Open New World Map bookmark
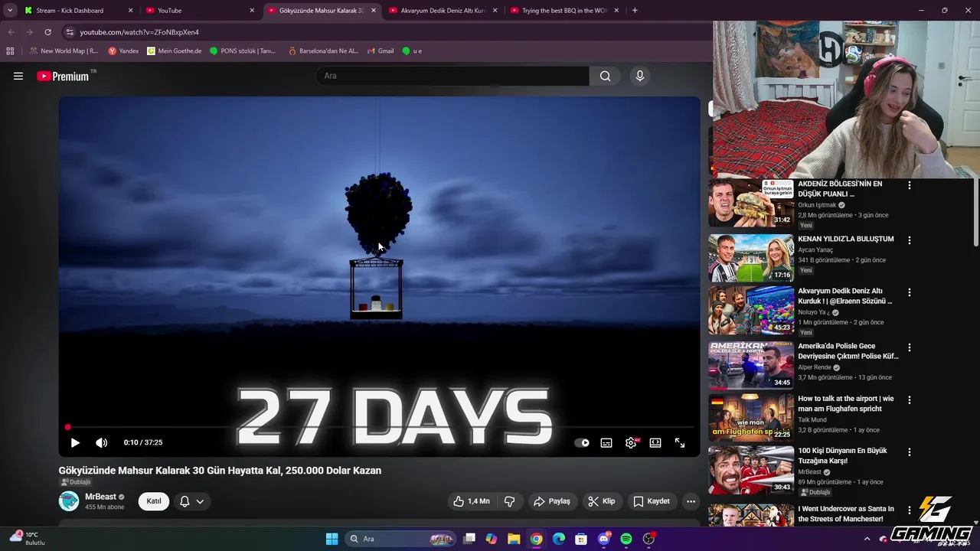Image resolution: width=980 pixels, height=551 pixels. pyautogui.click(x=64, y=51)
